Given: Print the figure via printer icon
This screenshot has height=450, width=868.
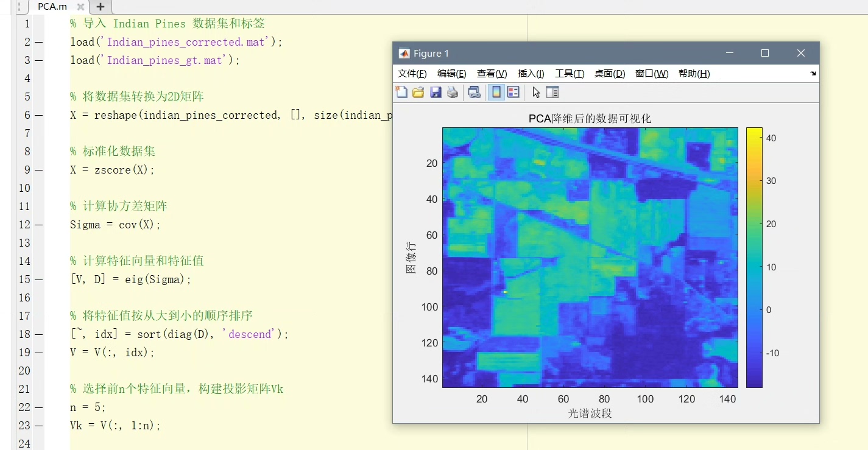Looking at the screenshot, I should pos(453,92).
